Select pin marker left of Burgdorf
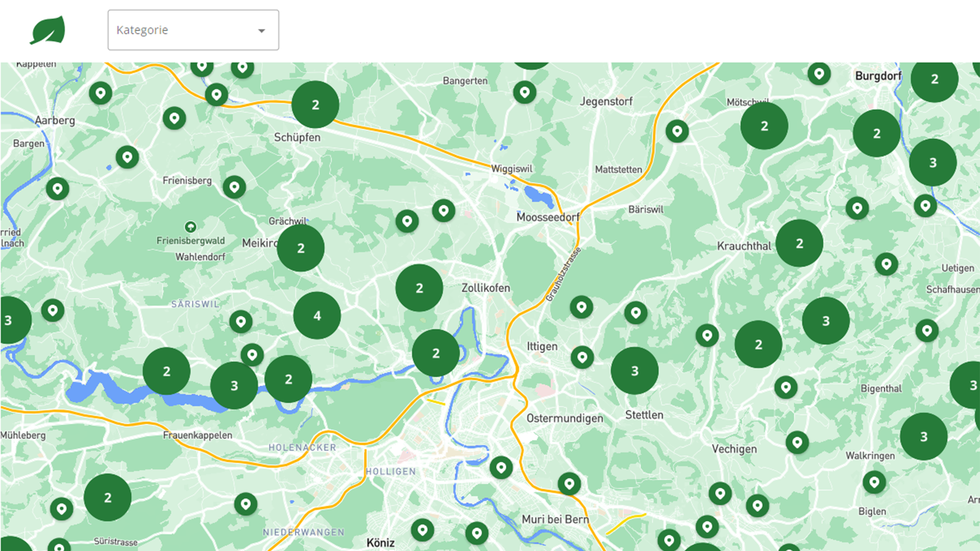 (x=819, y=74)
